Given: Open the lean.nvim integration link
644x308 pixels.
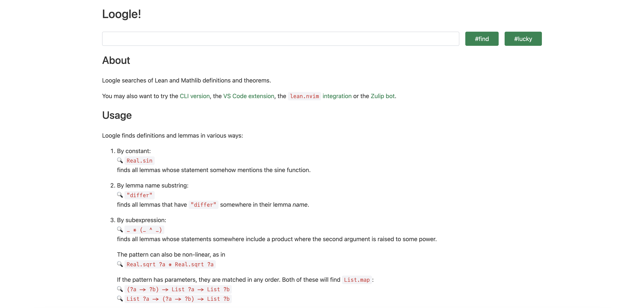Looking at the screenshot, I should point(320,96).
